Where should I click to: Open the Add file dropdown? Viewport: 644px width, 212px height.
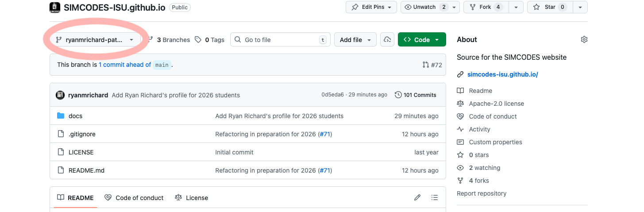pos(355,40)
